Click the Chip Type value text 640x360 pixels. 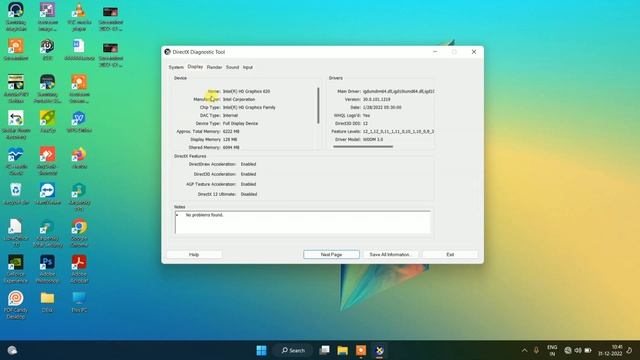(x=249, y=107)
